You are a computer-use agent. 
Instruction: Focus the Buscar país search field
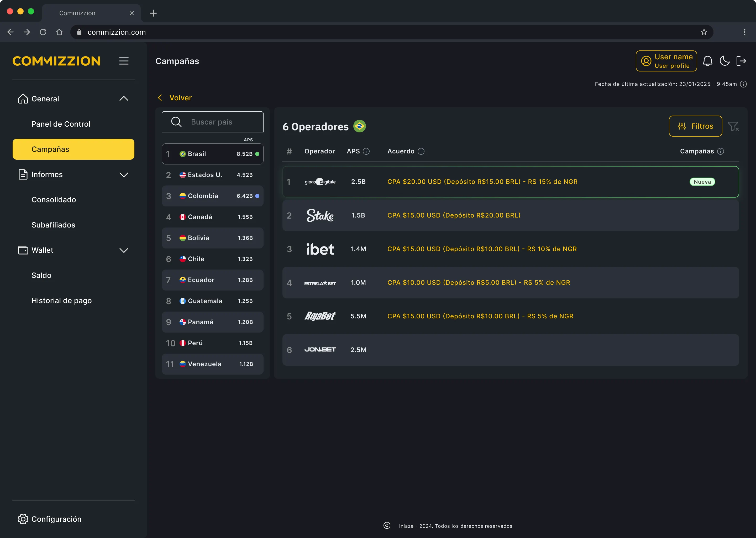click(213, 122)
